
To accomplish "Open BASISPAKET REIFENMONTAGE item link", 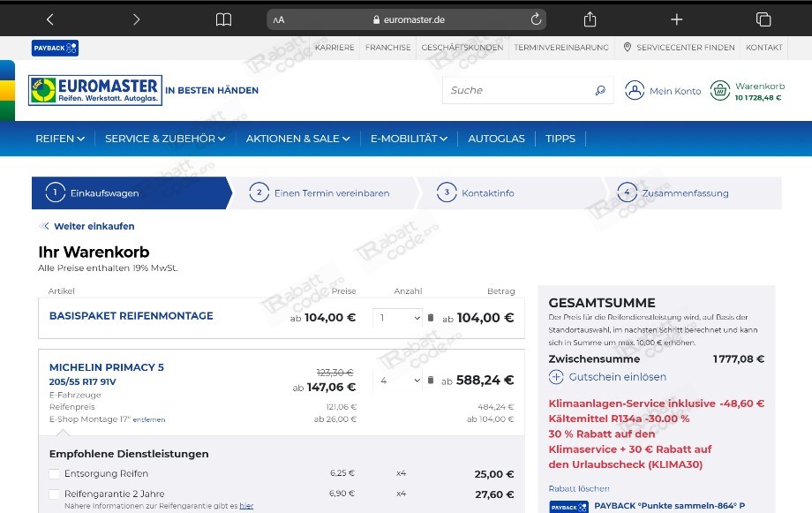I will pos(131,315).
